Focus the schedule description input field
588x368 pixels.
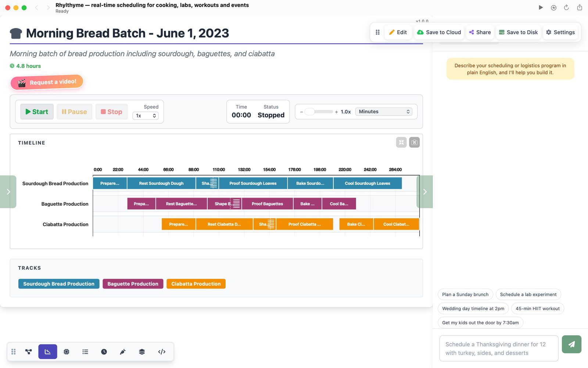499,348
